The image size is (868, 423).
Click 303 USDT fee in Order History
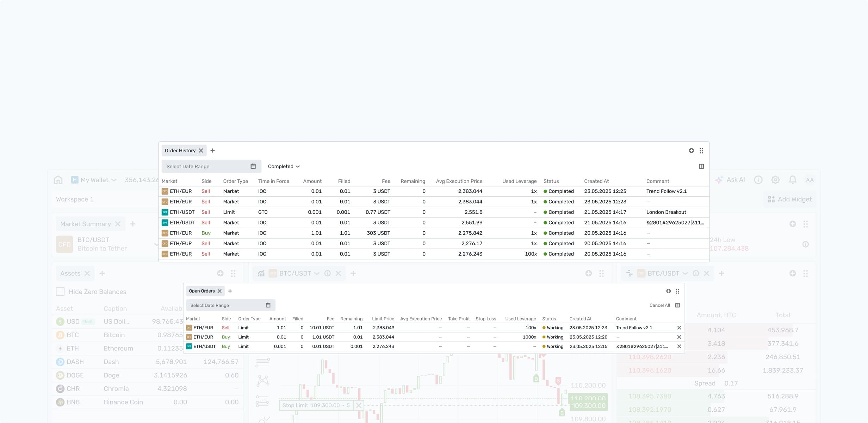[x=378, y=233]
